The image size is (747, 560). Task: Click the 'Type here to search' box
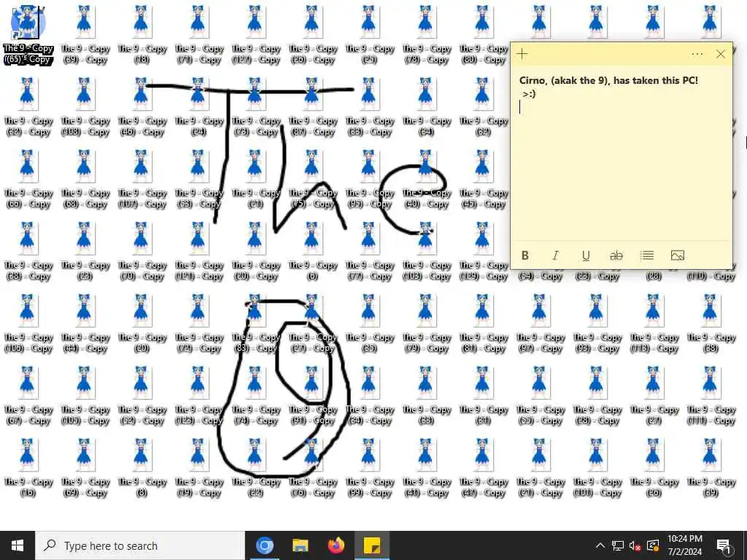coord(140,545)
